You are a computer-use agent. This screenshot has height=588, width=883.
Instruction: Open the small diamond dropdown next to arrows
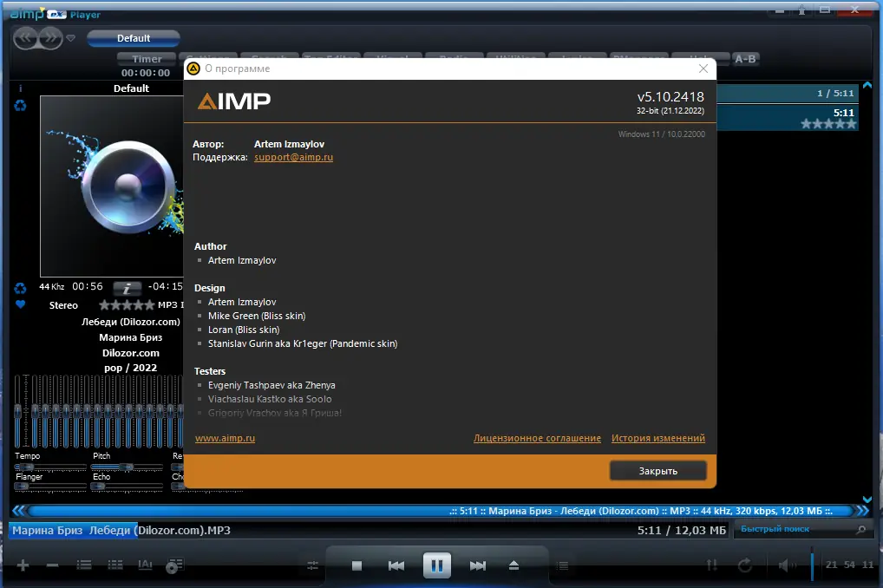click(x=71, y=38)
